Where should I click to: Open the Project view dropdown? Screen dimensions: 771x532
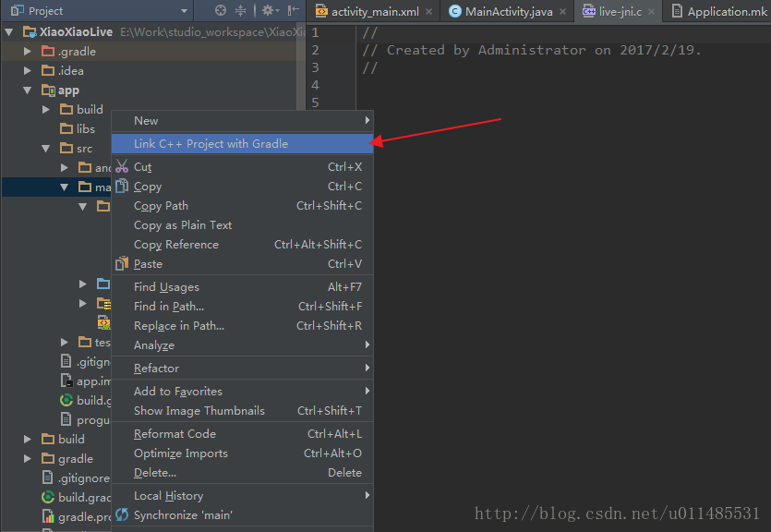click(184, 11)
